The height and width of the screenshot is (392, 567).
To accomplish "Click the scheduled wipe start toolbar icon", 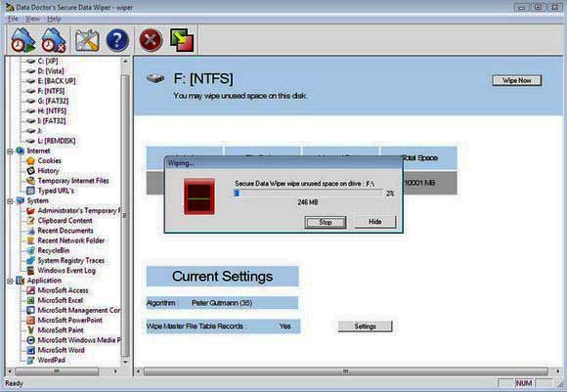I will [22, 40].
